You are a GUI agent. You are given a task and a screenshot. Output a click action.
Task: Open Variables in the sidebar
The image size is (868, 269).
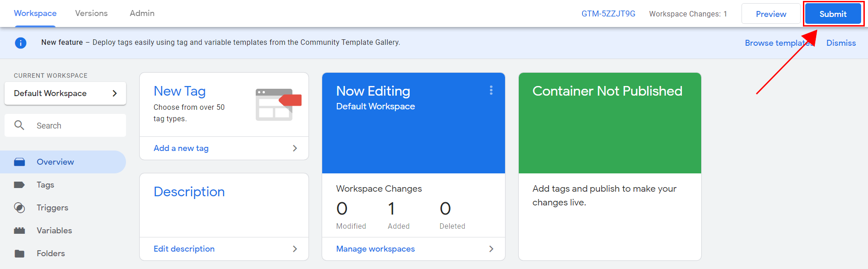click(x=63, y=231)
